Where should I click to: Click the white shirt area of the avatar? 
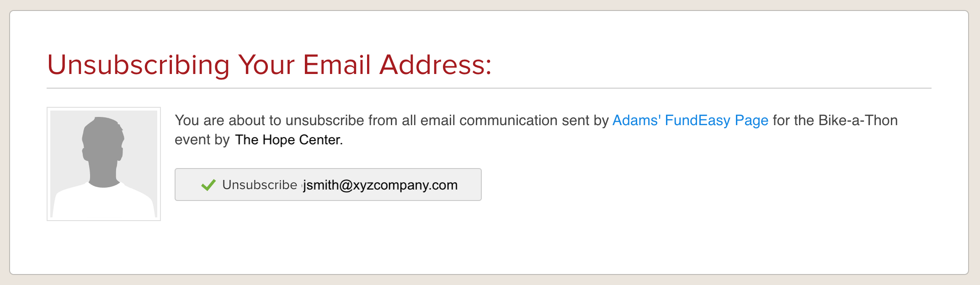pyautogui.click(x=104, y=203)
